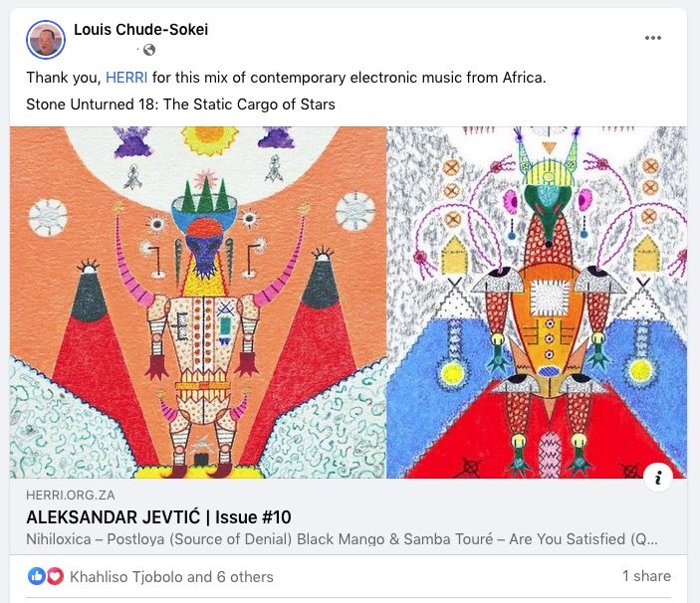Click the red heart Love reaction icon

click(x=55, y=576)
